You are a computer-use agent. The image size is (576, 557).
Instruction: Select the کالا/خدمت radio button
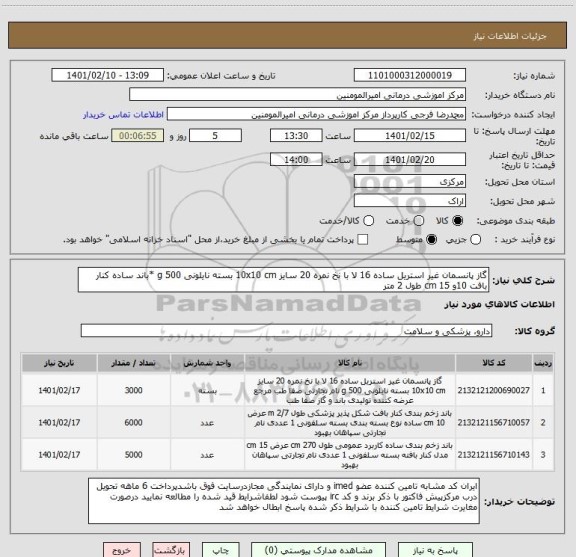pos(368,221)
